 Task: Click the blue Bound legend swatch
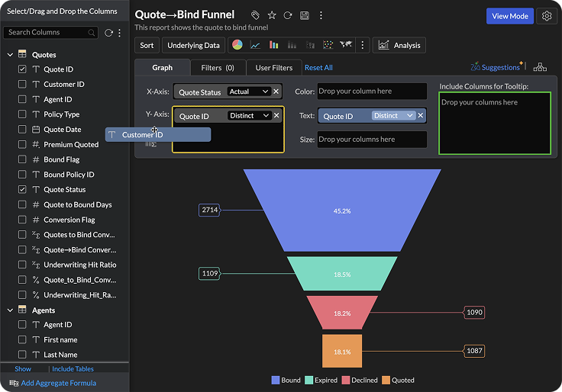coord(276,380)
